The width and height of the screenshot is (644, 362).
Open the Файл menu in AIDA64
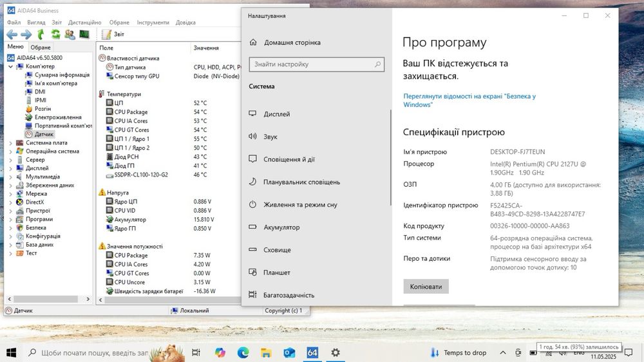(x=14, y=23)
